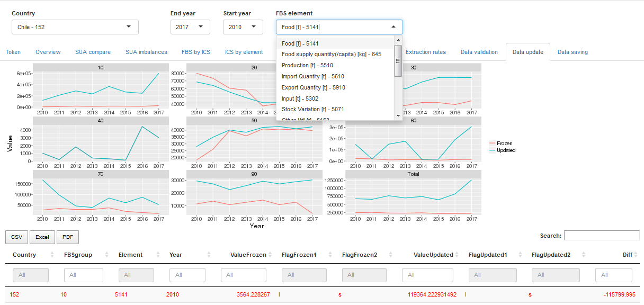
Task: Pick Export Quantity [t] - 5910 option
Action: pos(313,87)
